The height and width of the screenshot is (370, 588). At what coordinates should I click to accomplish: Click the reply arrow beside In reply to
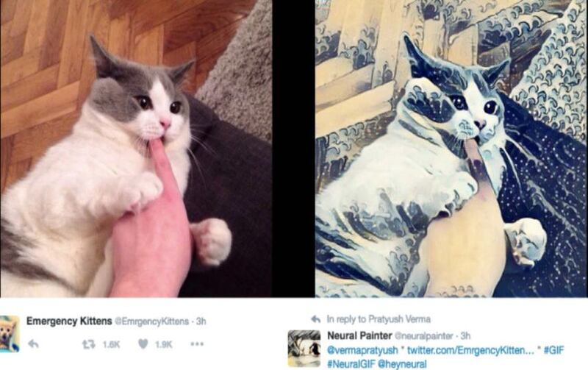coord(316,319)
